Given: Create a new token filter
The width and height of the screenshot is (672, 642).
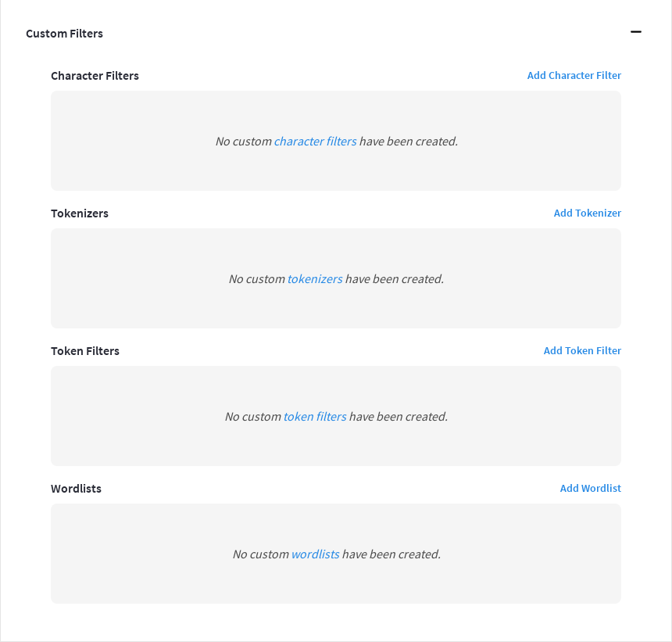Looking at the screenshot, I should [x=582, y=350].
